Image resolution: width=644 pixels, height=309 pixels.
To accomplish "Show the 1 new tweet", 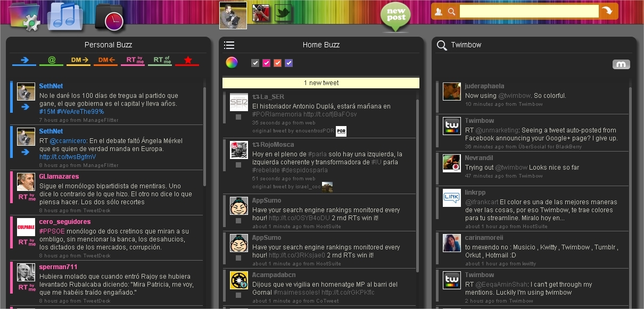I will 321,82.
